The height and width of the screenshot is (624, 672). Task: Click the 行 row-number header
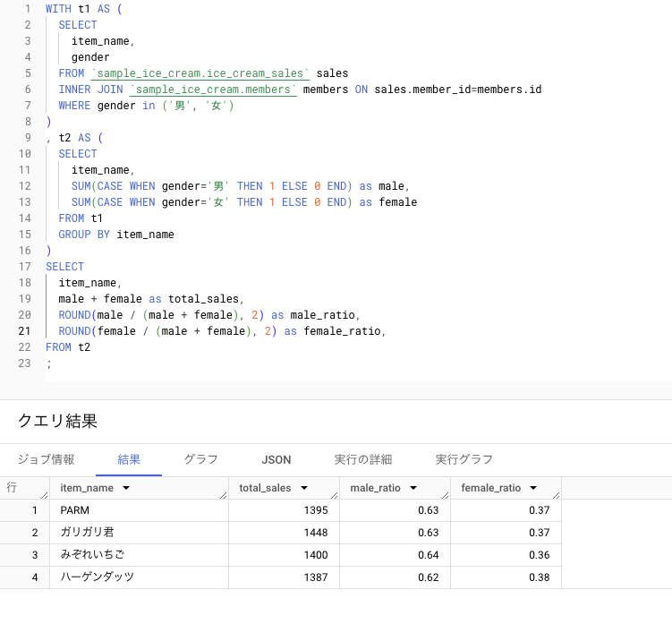(12, 488)
